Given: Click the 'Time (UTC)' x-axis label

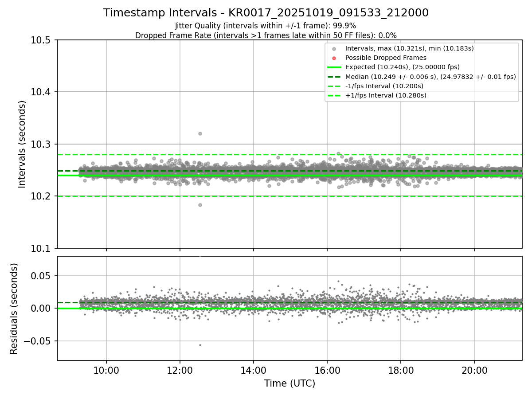Looking at the screenshot, I should pos(289,383).
